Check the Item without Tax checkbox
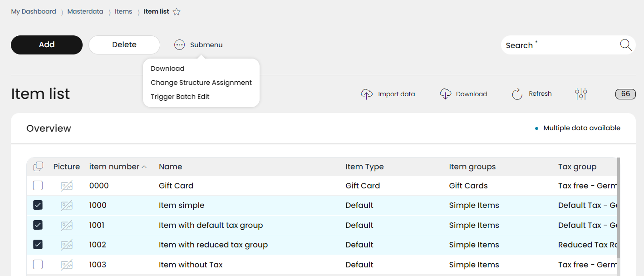The image size is (644, 276). point(38,265)
